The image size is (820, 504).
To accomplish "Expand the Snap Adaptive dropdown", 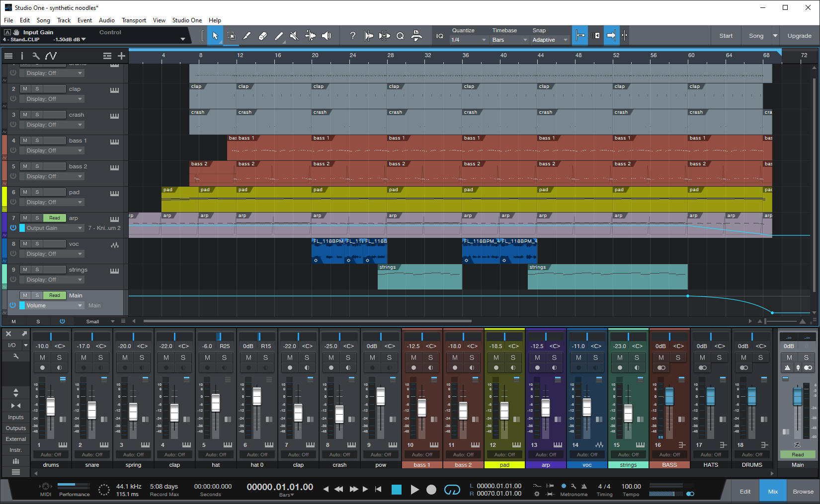I will coord(550,40).
